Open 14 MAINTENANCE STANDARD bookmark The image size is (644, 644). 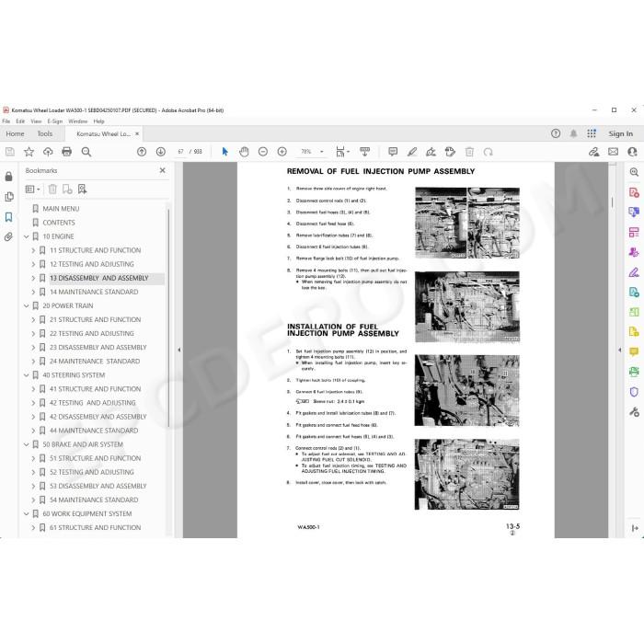click(x=94, y=292)
